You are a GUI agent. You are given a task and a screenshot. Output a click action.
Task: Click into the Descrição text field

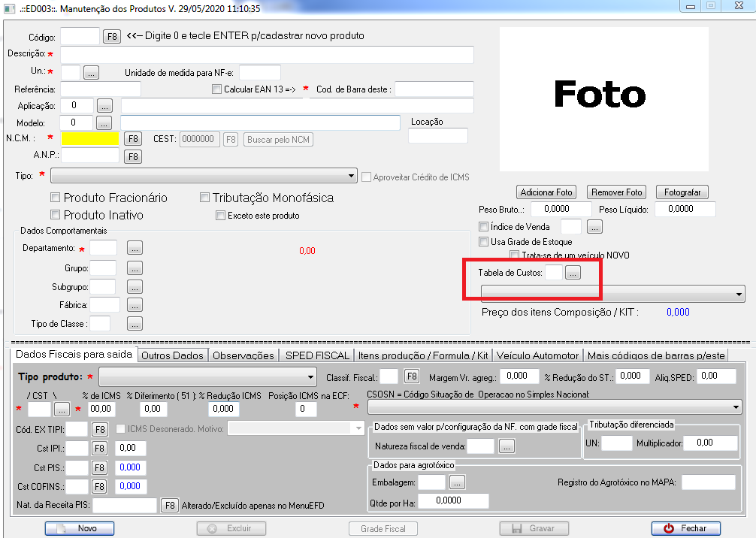click(267, 55)
